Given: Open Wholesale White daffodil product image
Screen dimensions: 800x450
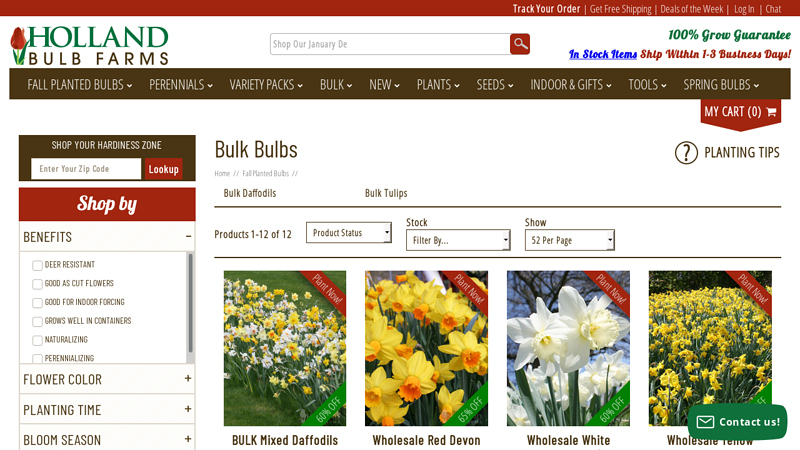Looking at the screenshot, I should point(568,348).
